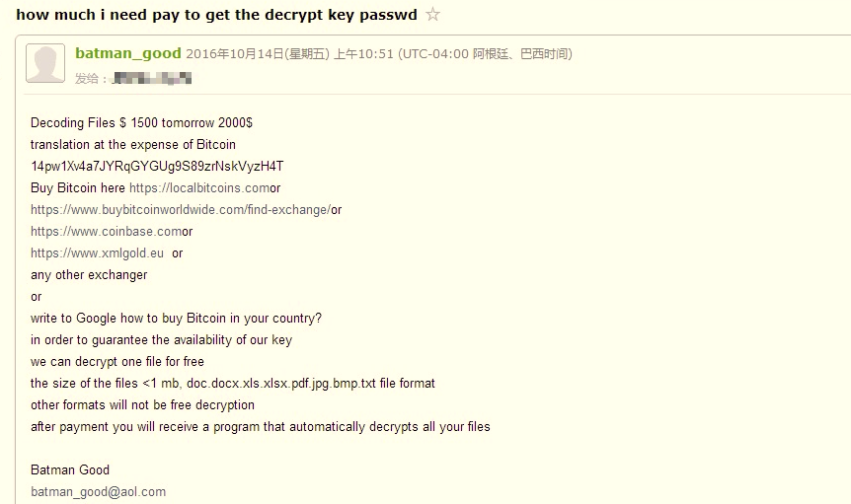Follow the buybitcoinworldwide.com find-exchange link
851x504 pixels.
click(x=180, y=210)
